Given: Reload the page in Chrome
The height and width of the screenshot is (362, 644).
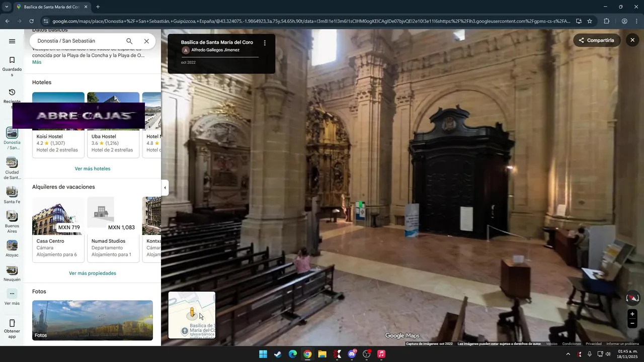Looking at the screenshot, I should (x=31, y=21).
